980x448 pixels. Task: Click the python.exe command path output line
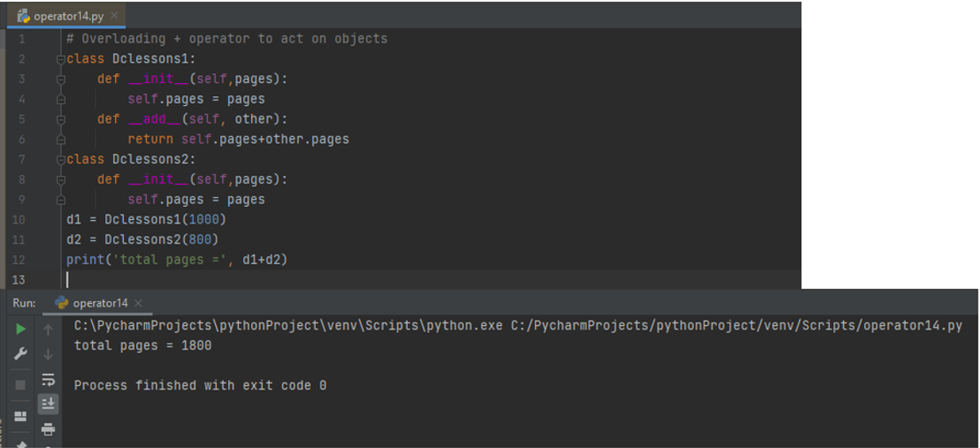click(x=518, y=326)
